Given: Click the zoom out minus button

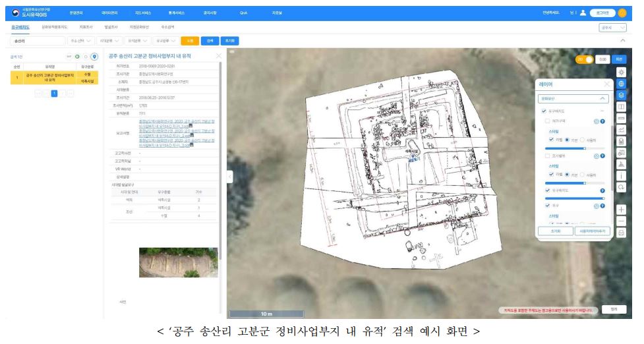Looking at the screenshot, I should tap(621, 221).
